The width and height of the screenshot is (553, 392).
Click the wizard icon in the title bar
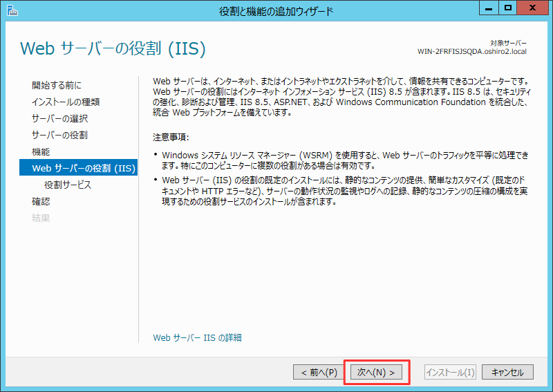[12, 10]
